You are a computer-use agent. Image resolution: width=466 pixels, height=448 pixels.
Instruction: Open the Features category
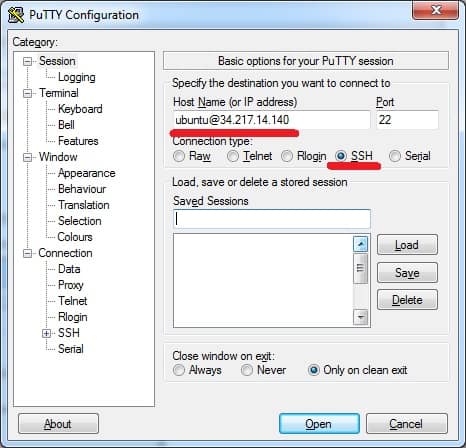(78, 141)
